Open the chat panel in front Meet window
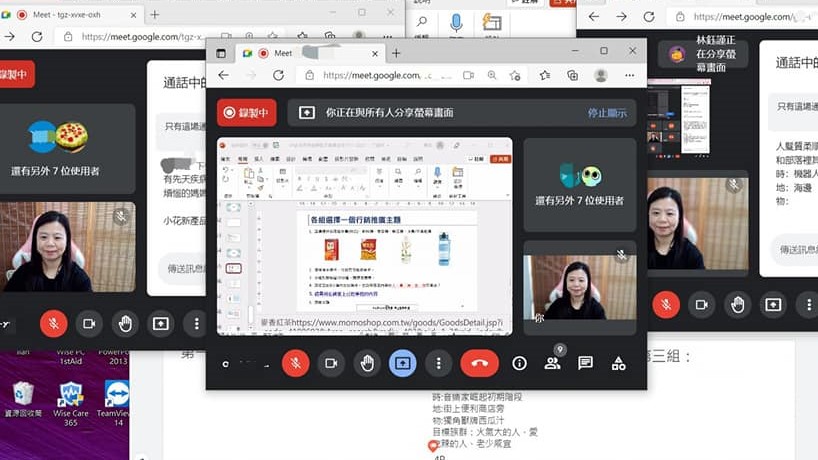Image resolution: width=818 pixels, height=460 pixels. [x=585, y=363]
